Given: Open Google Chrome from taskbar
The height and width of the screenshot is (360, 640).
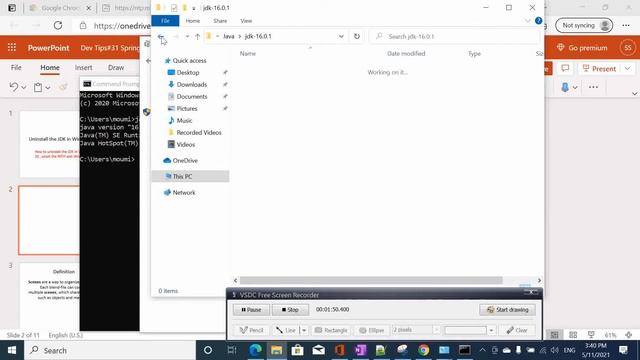Looking at the screenshot, I should (423, 350).
